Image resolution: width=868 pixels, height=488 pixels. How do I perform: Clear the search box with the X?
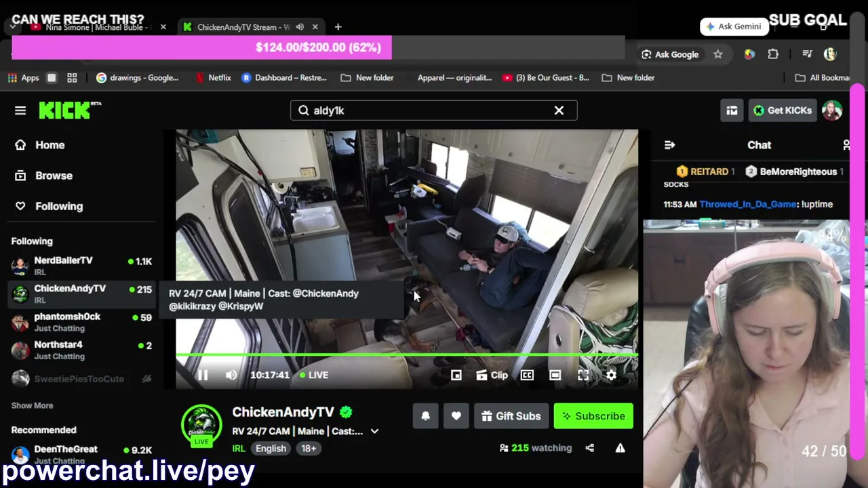pos(559,110)
